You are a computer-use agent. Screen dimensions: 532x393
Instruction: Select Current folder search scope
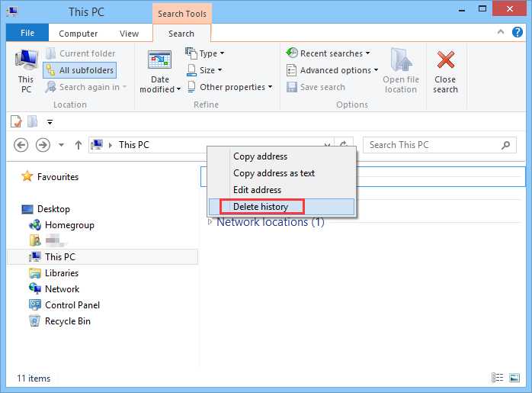pos(81,53)
